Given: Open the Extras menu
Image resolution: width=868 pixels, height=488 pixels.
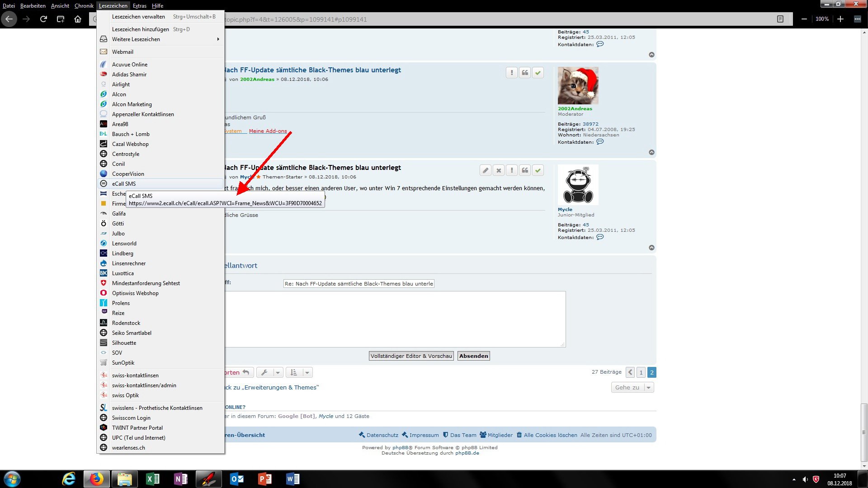Looking at the screenshot, I should (139, 5).
